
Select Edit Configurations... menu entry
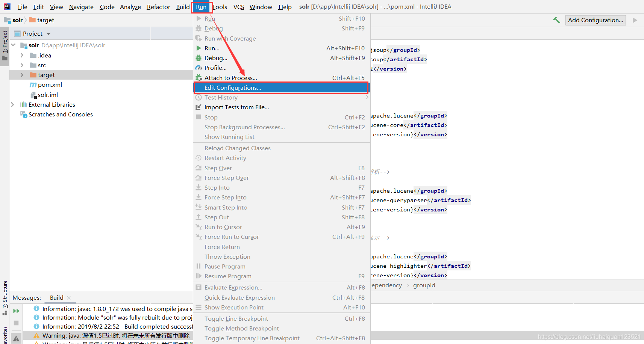pyautogui.click(x=282, y=88)
